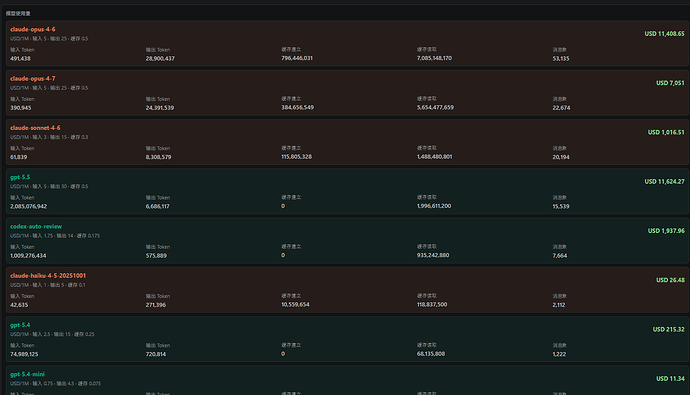Click cache creation value 10,559,654
Screen dimensions: 690x395
point(295,304)
